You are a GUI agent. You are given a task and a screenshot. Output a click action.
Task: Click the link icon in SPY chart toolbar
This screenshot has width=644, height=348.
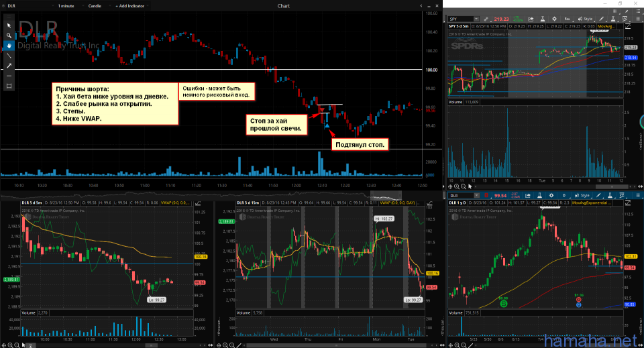coord(486,19)
